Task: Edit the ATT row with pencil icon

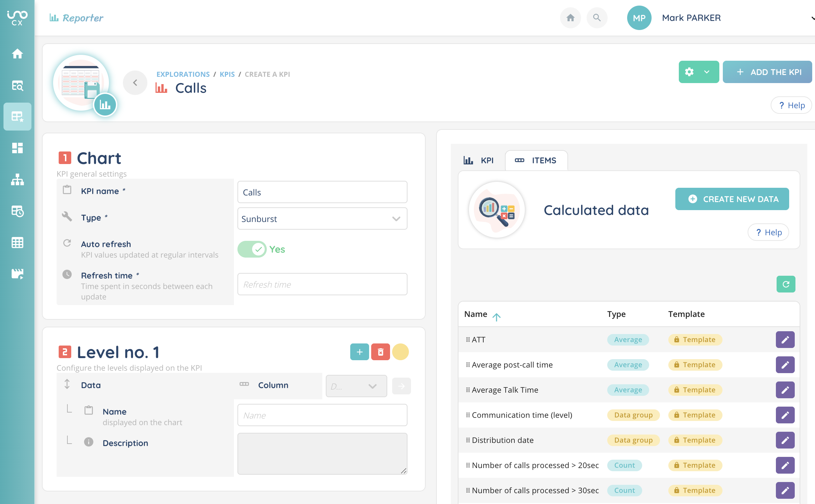Action: point(785,340)
